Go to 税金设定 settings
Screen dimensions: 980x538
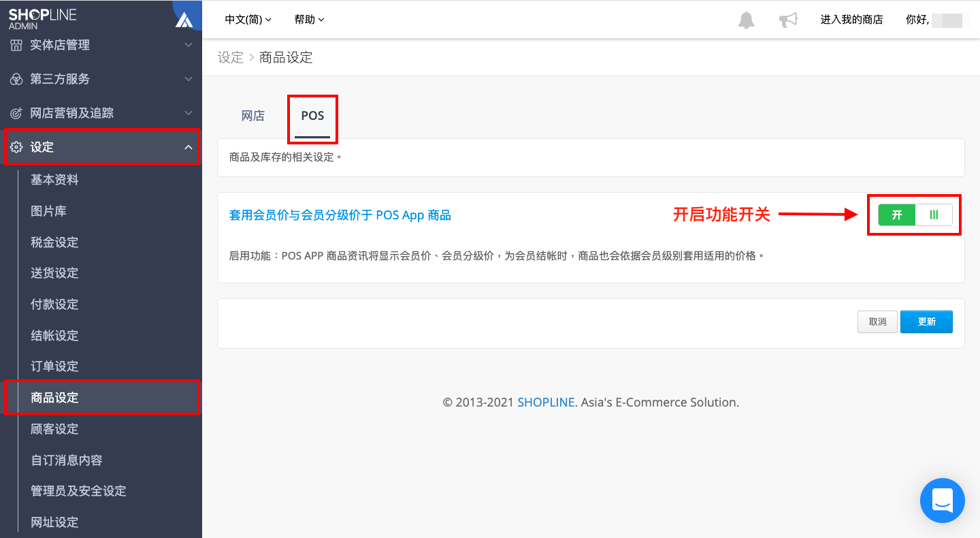[54, 242]
